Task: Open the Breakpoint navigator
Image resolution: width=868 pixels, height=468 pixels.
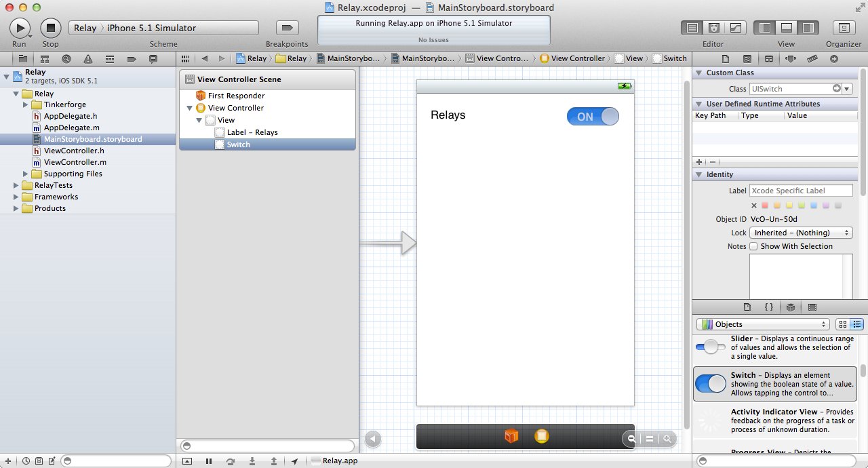Action: [132, 59]
